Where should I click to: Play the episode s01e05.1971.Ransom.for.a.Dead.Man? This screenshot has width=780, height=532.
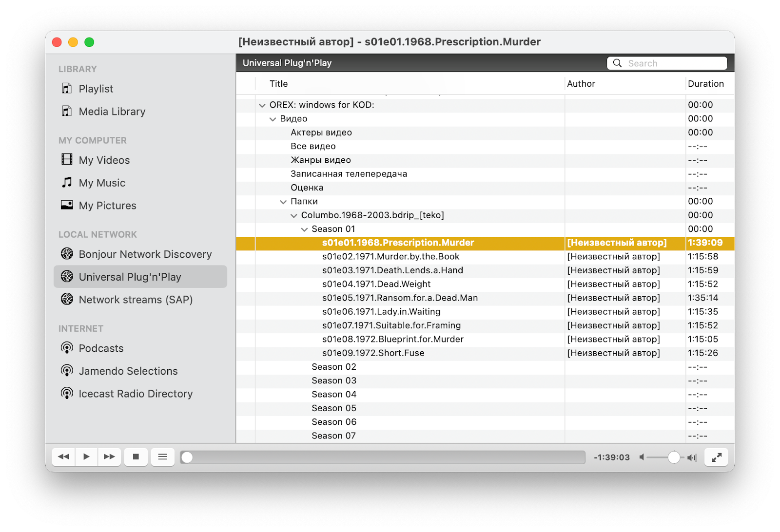pos(400,298)
